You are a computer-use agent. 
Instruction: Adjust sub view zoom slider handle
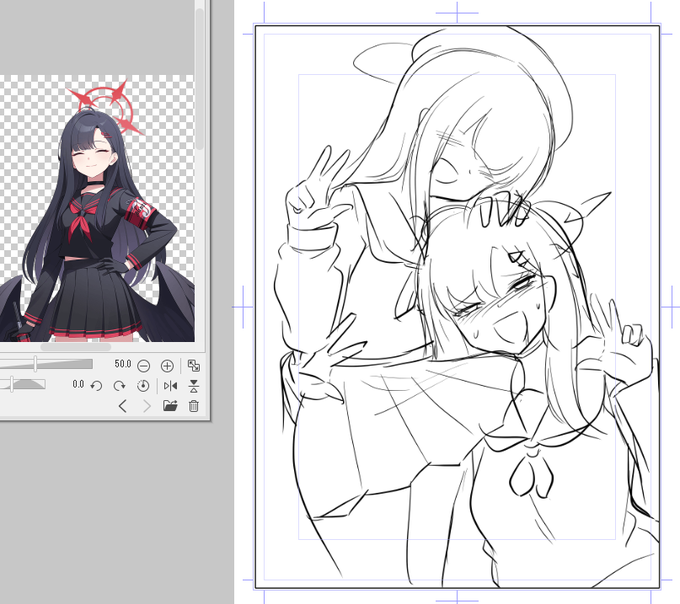pos(36,364)
